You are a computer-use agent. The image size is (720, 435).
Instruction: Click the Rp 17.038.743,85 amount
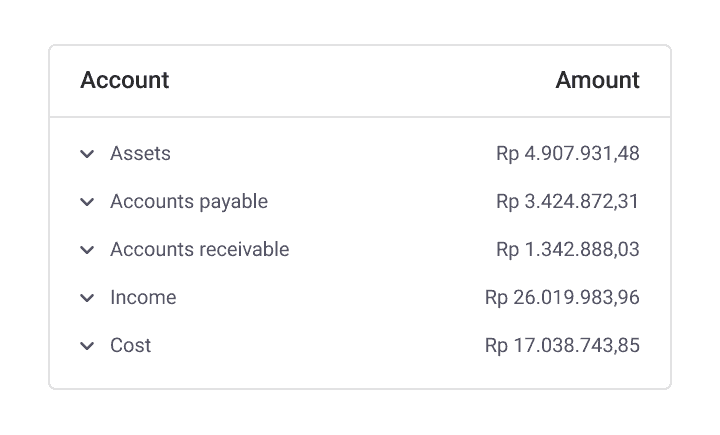[x=562, y=345]
